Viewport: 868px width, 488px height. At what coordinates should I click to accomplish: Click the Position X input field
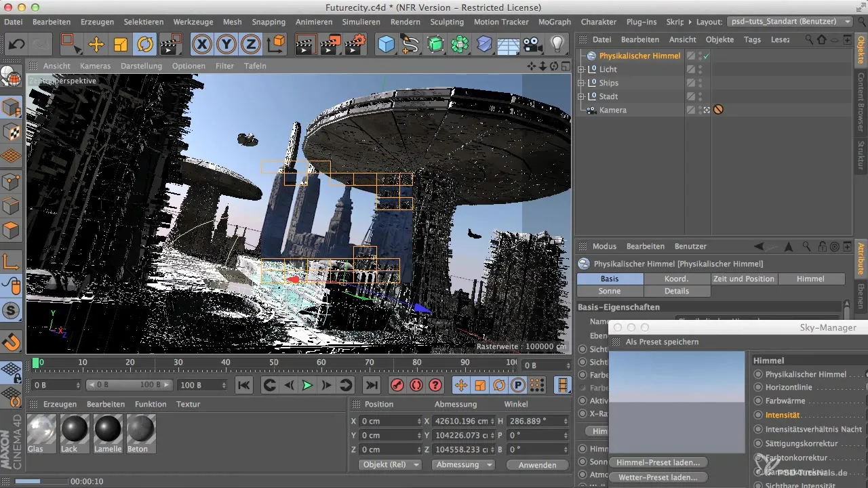[x=391, y=421]
